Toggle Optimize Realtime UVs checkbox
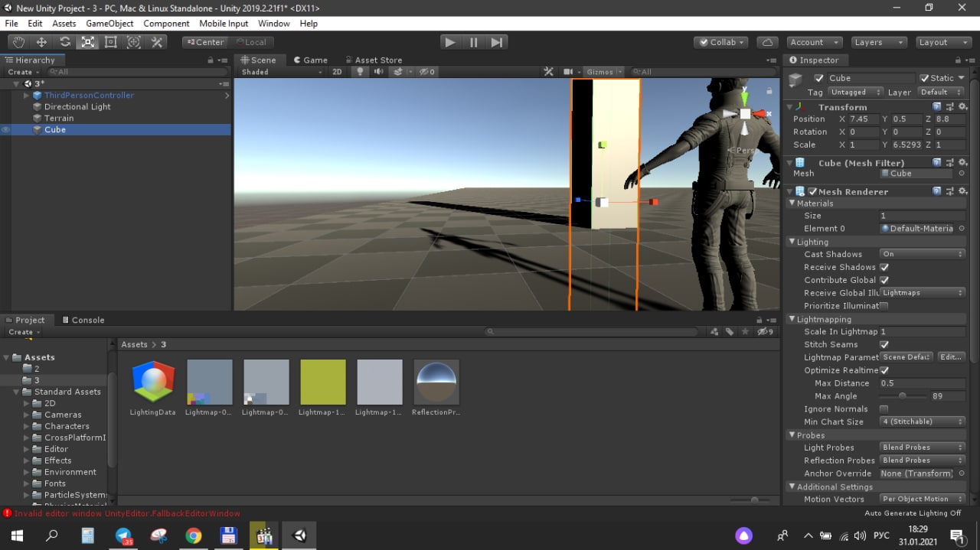The height and width of the screenshot is (550, 980). pyautogui.click(x=884, y=370)
